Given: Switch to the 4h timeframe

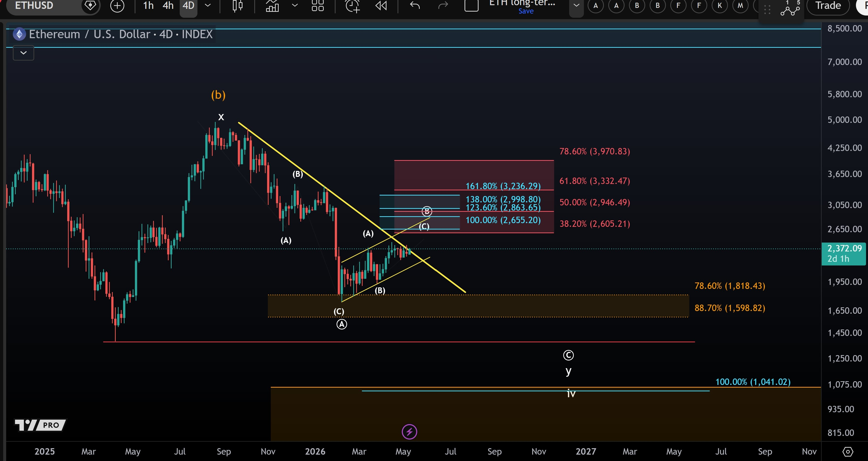Looking at the screenshot, I should pos(168,6).
